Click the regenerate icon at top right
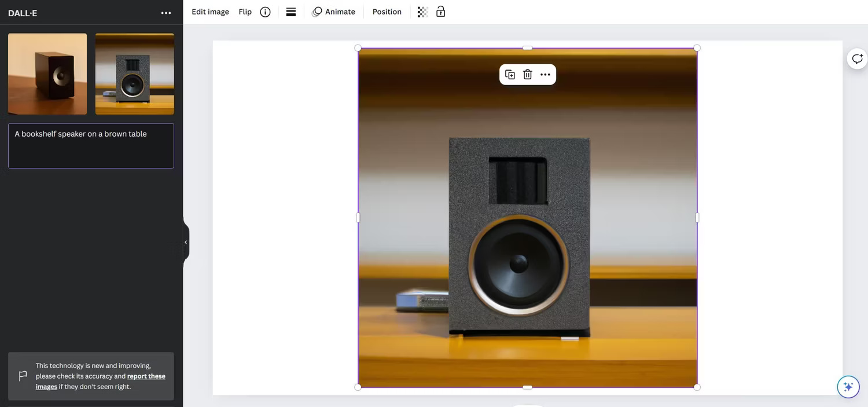This screenshot has width=868, height=407. coord(857,58)
